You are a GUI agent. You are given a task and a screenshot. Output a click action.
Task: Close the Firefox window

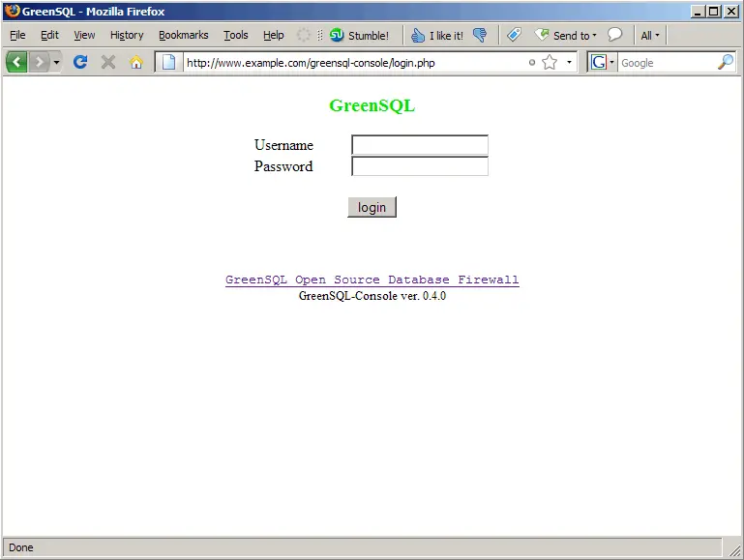point(731,11)
